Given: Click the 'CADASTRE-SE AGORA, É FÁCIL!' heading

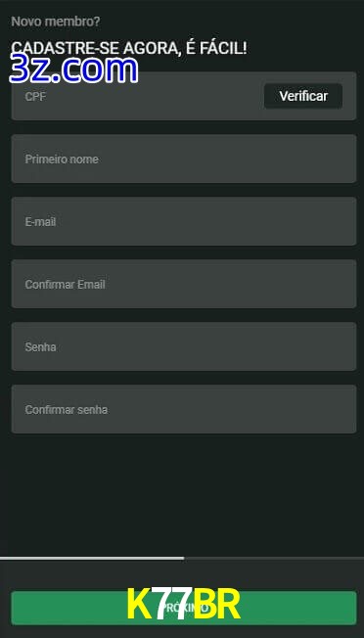Looking at the screenshot, I should [128, 48].
